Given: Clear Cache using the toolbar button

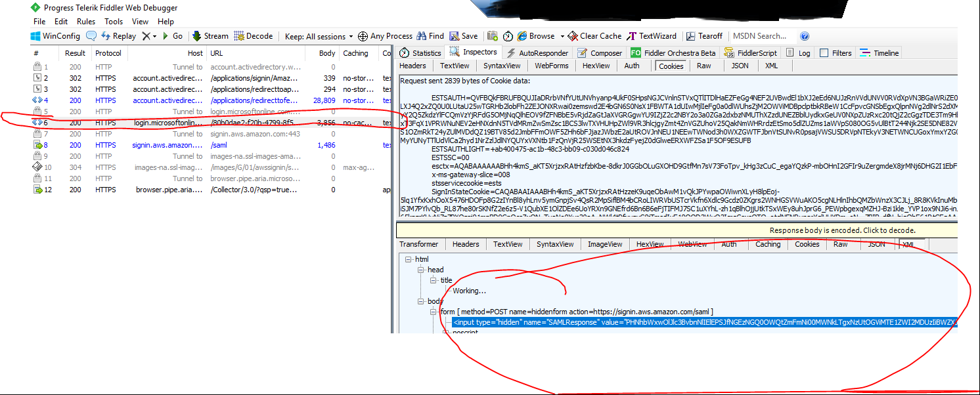Looking at the screenshot, I should point(595,36).
